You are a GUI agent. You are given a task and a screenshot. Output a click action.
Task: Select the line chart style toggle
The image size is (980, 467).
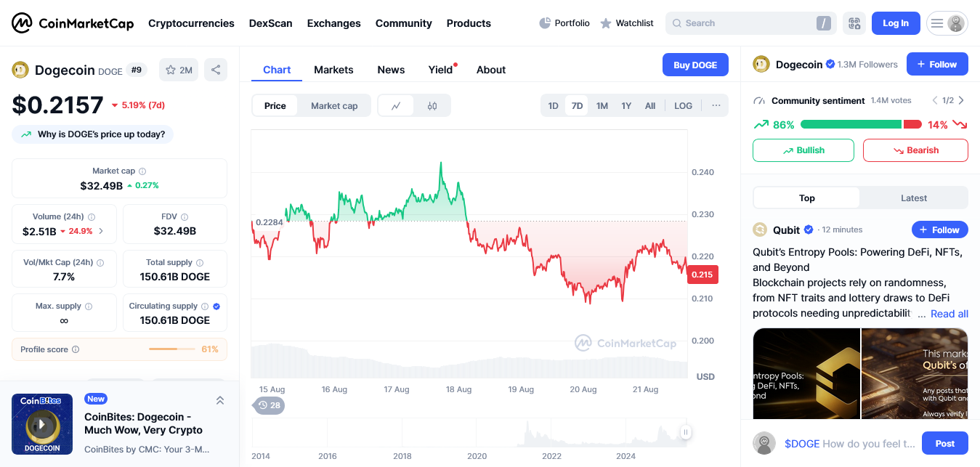[x=396, y=106]
